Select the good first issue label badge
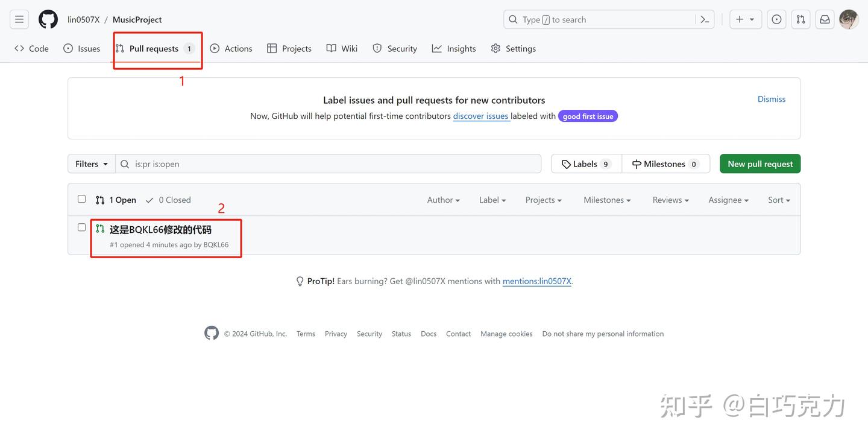The image size is (868, 441). pos(588,115)
